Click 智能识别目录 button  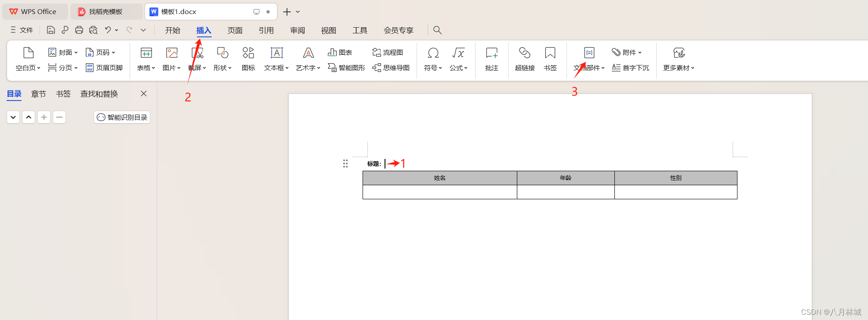coord(122,117)
